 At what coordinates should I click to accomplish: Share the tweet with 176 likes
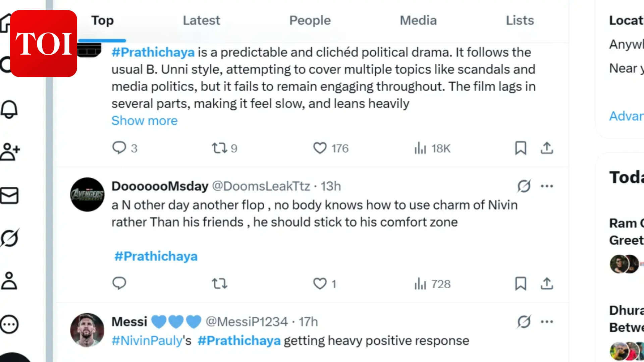[547, 148]
